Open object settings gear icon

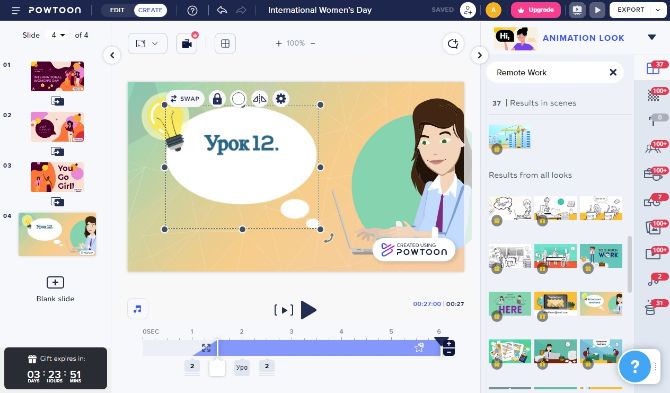(281, 99)
